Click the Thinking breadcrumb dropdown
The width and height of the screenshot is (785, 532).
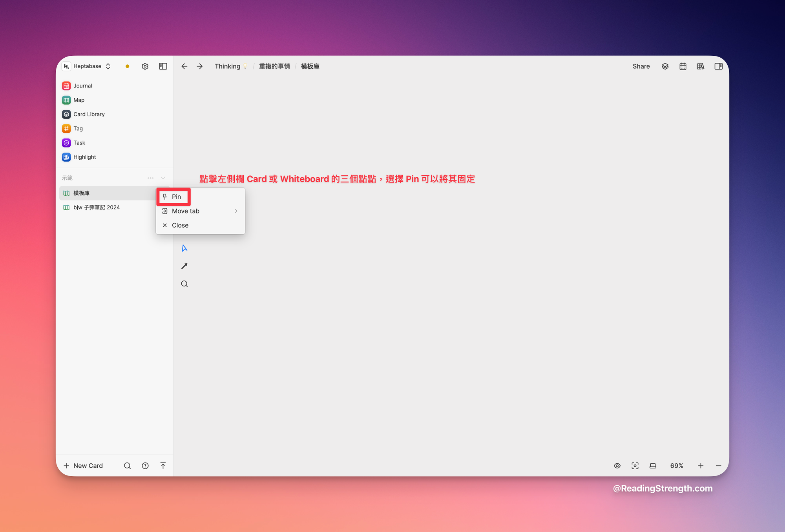tap(231, 66)
